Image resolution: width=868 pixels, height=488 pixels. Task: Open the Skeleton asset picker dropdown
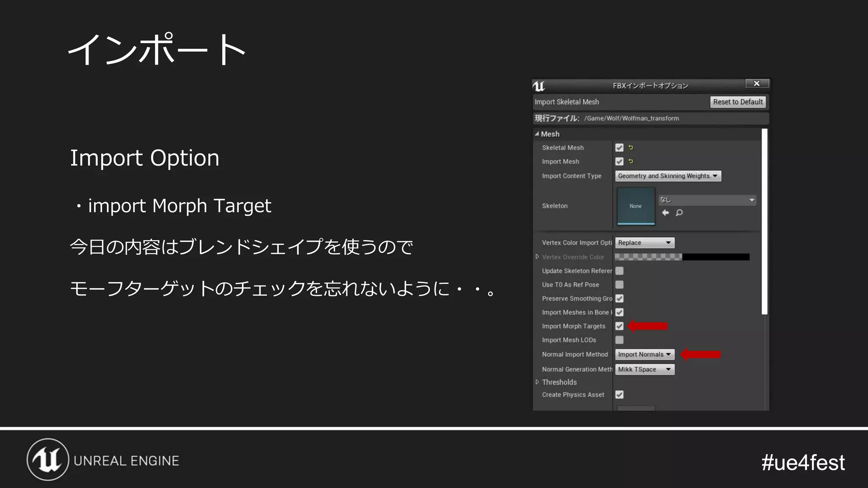pyautogui.click(x=707, y=200)
